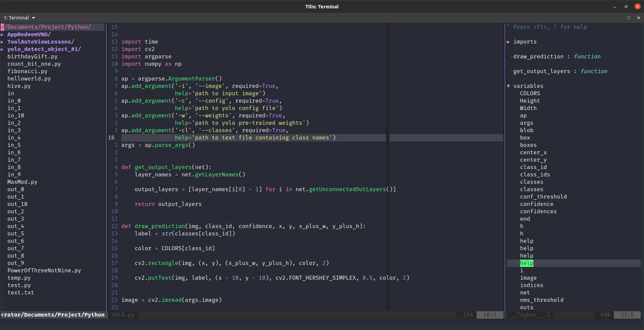This screenshot has width=644, height=330.
Task: Click the Documents/Project/Python path in the statusline
Action: tap(53, 315)
